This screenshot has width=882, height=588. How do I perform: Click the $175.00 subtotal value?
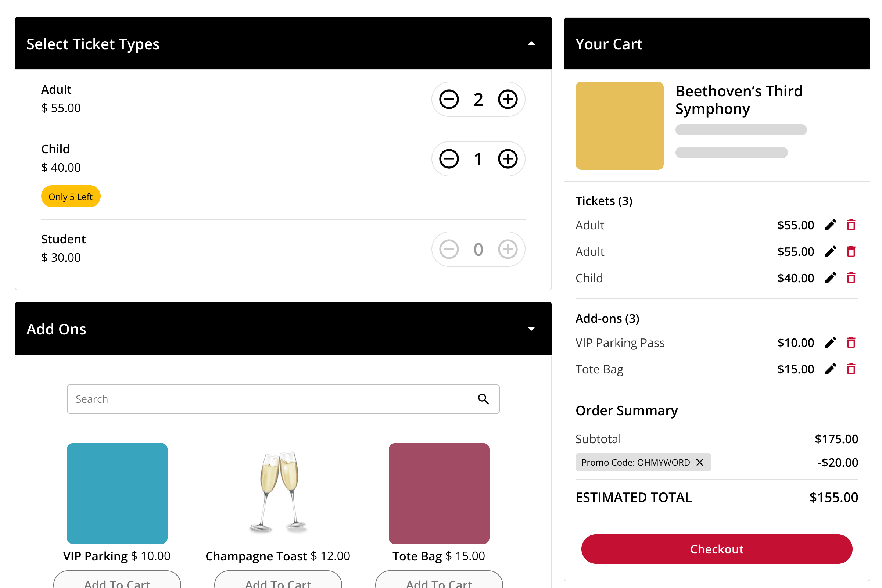coord(836,439)
